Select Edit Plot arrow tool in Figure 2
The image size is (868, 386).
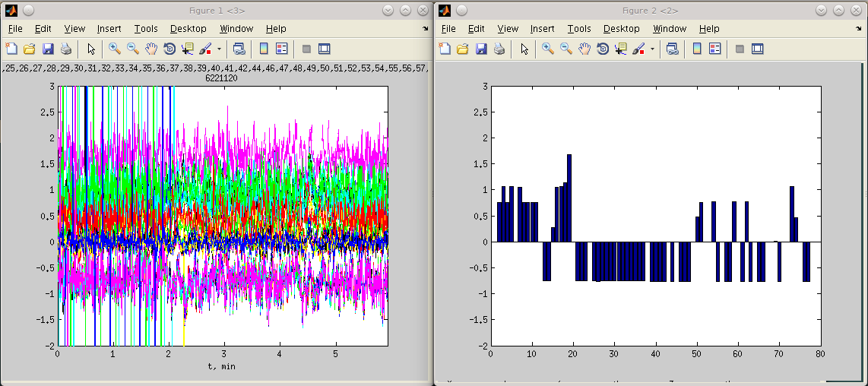point(524,49)
